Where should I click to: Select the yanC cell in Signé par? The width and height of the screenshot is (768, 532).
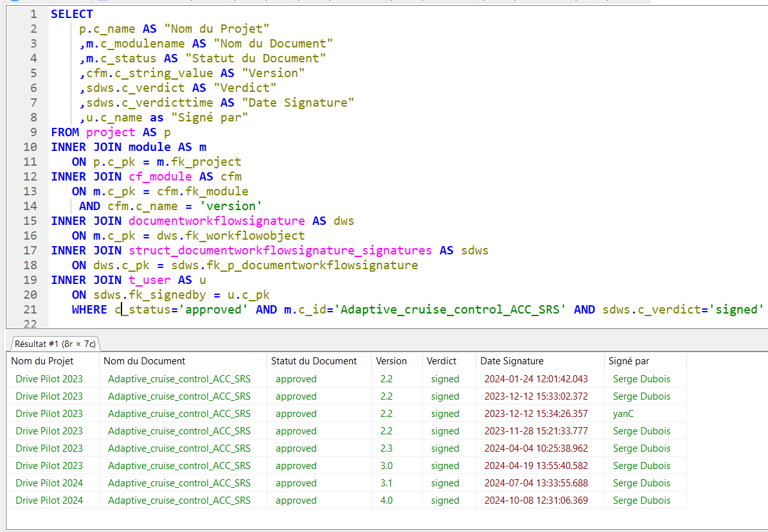623,414
